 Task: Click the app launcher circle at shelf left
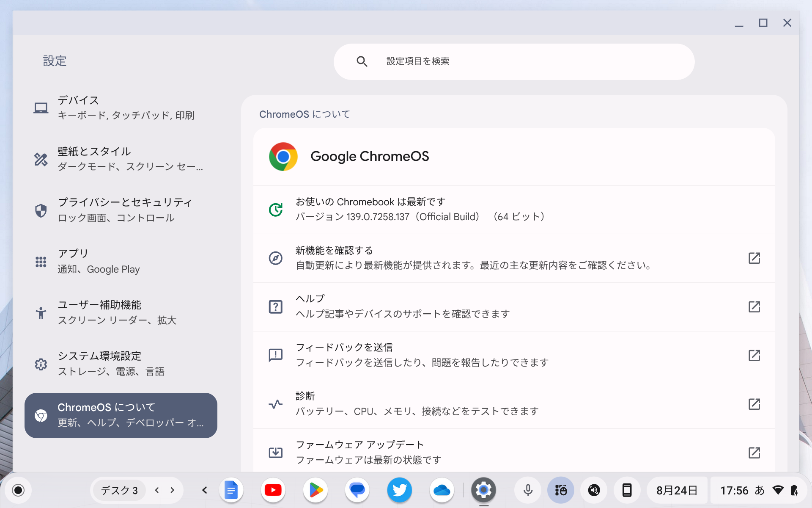(x=18, y=490)
